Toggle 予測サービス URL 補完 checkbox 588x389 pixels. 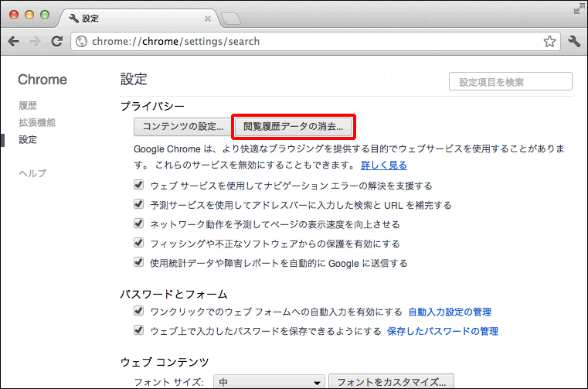click(139, 204)
